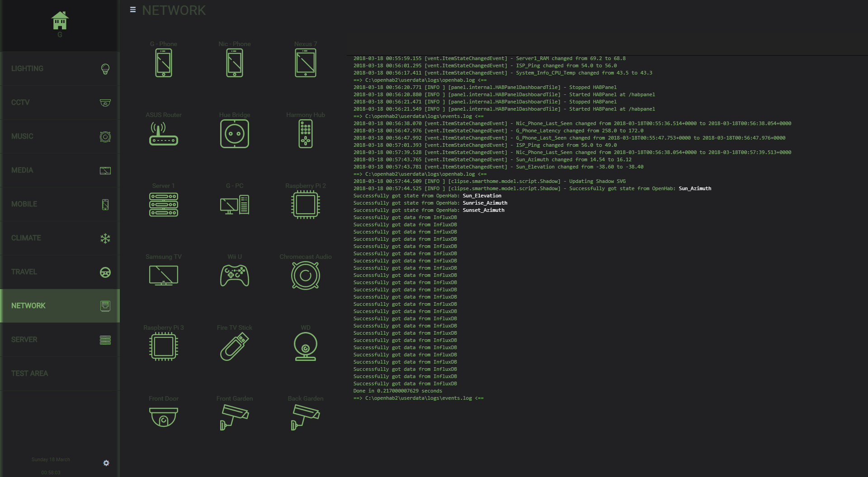The width and height of the screenshot is (868, 477).
Task: Click the Chromecast Audio speaker icon
Action: [305, 276]
